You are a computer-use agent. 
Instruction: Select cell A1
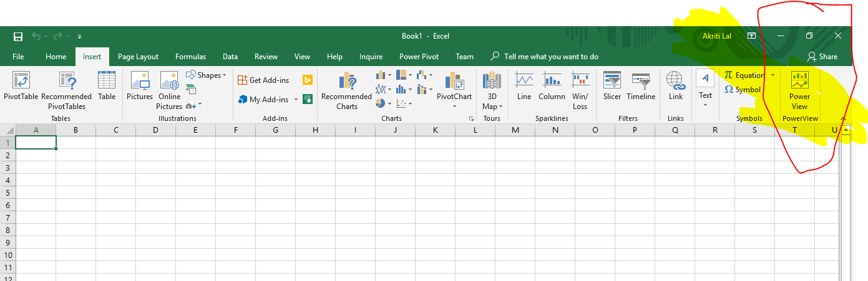pos(36,142)
